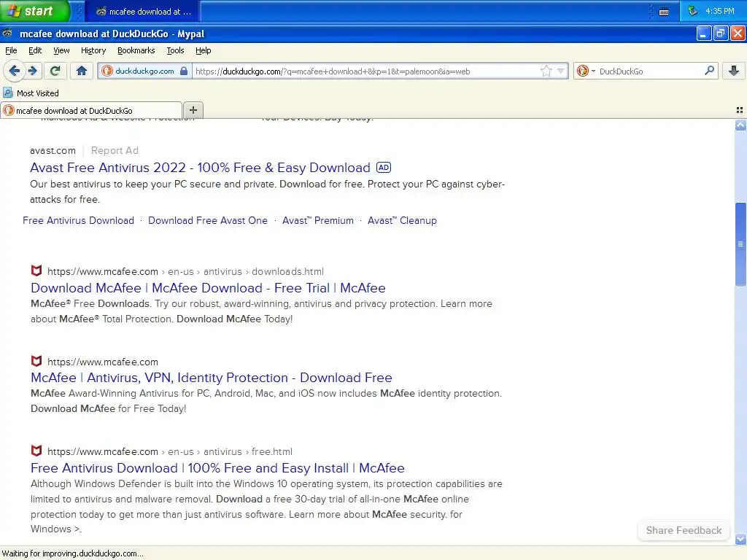Click the avast.com domain text

[53, 150]
